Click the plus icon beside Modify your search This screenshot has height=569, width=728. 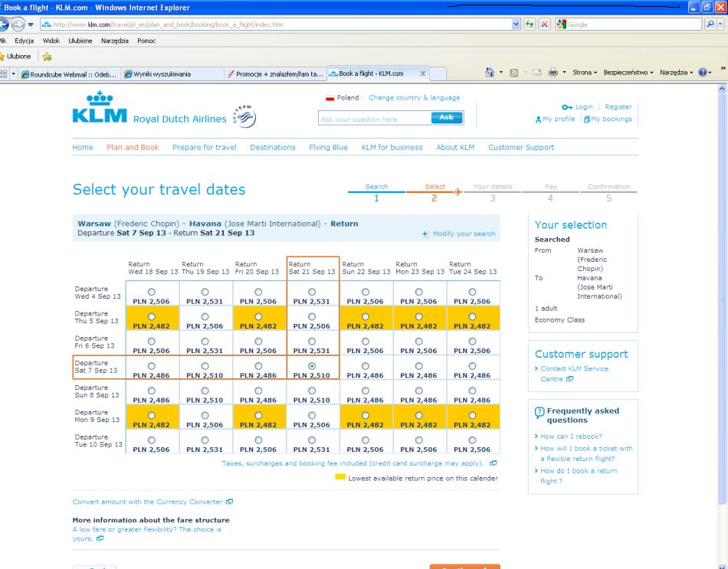click(425, 234)
